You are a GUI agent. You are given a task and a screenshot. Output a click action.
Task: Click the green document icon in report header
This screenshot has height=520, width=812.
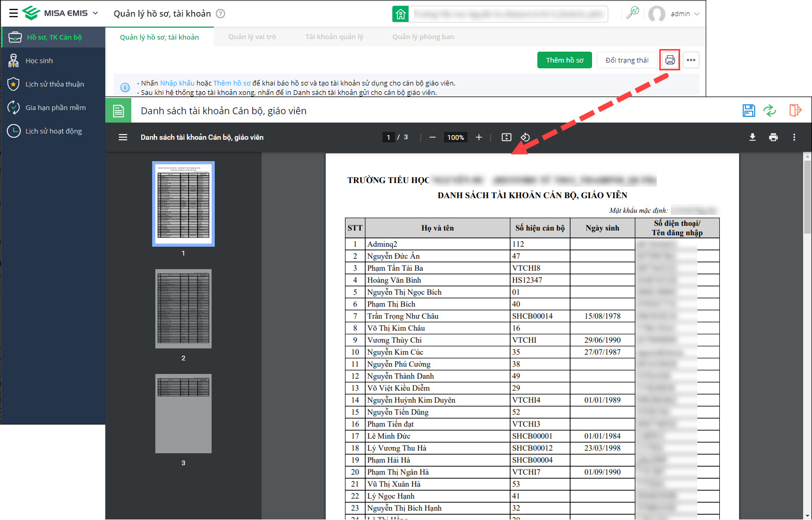(118, 111)
